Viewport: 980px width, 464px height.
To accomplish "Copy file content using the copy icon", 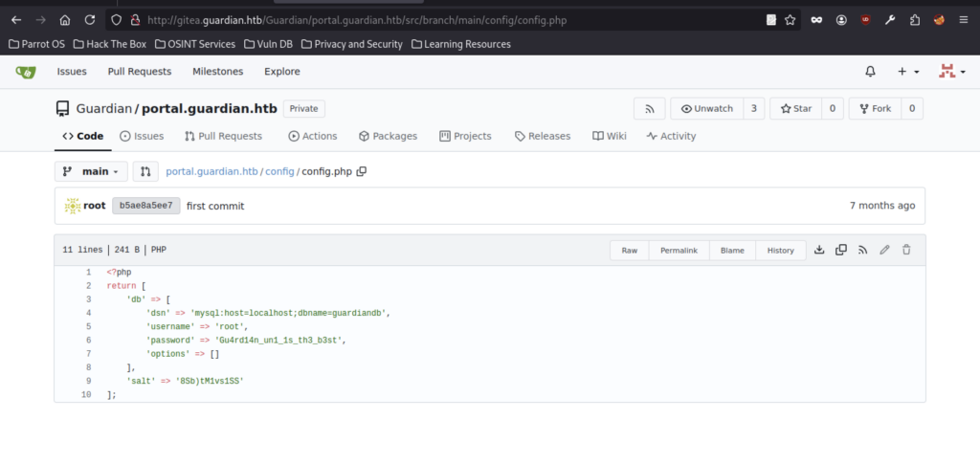I will (841, 250).
